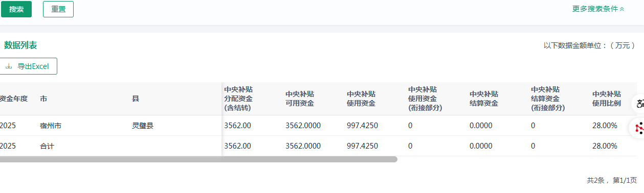Click the 更多搜索条件 link text
This screenshot has width=644, height=193.
coord(595,9)
